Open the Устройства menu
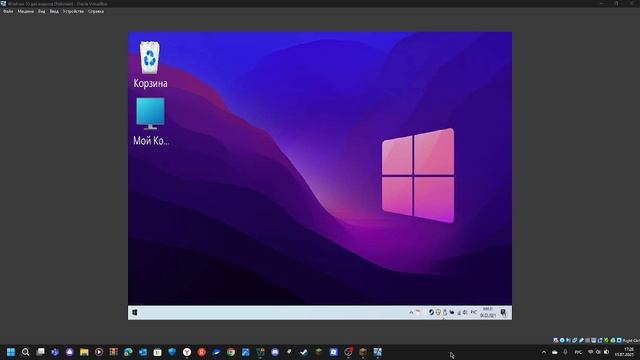The height and width of the screenshot is (360, 640). coord(73,11)
